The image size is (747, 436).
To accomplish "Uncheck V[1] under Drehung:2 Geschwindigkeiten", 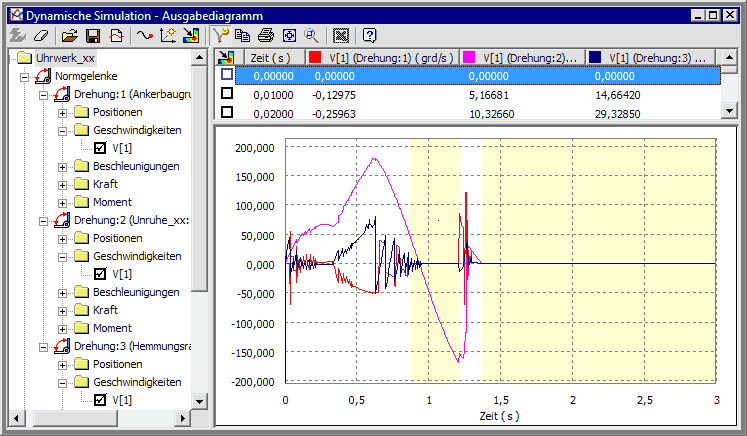I will (100, 274).
